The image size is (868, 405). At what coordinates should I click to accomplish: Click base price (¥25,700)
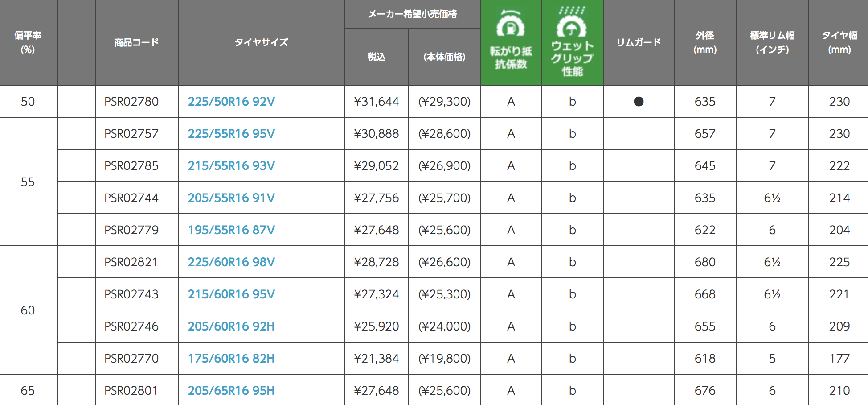444,198
